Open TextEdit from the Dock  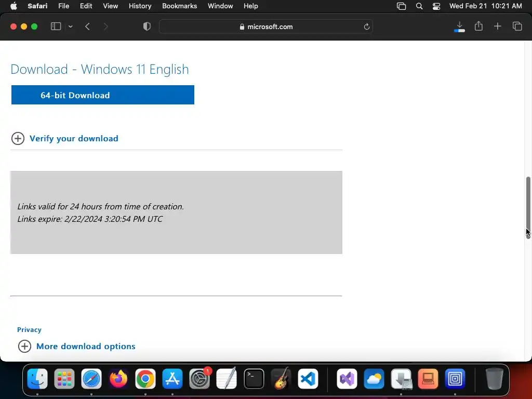coord(227,378)
